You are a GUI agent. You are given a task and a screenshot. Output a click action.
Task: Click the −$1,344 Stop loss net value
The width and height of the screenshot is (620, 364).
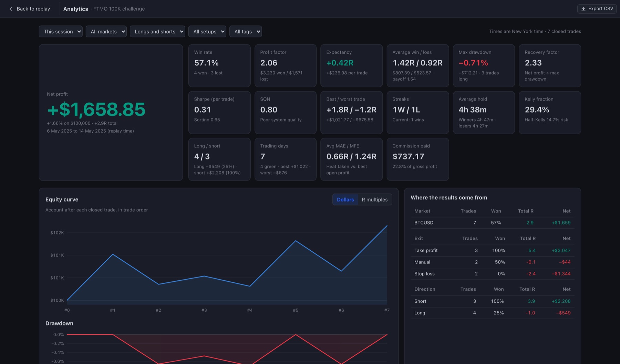(561, 274)
